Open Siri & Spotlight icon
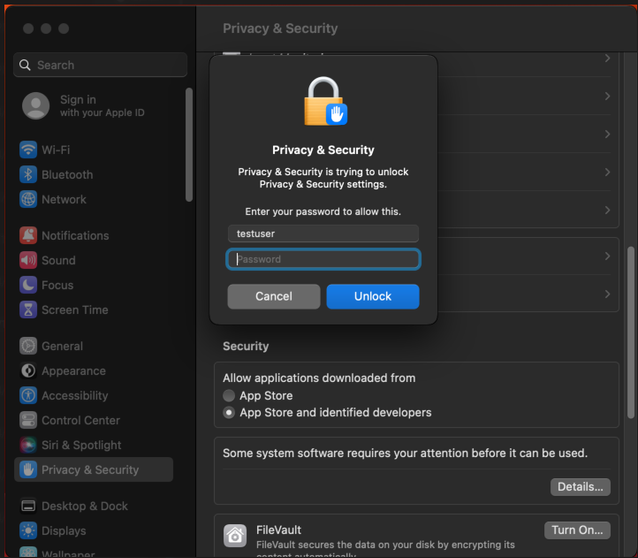Screen dimensions: 638x558 (x=28, y=445)
